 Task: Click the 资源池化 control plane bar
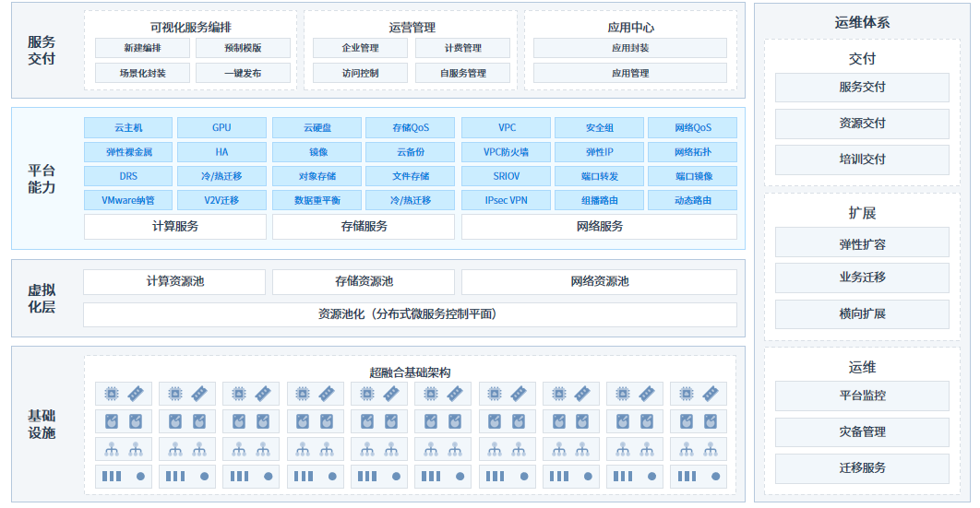(x=410, y=314)
